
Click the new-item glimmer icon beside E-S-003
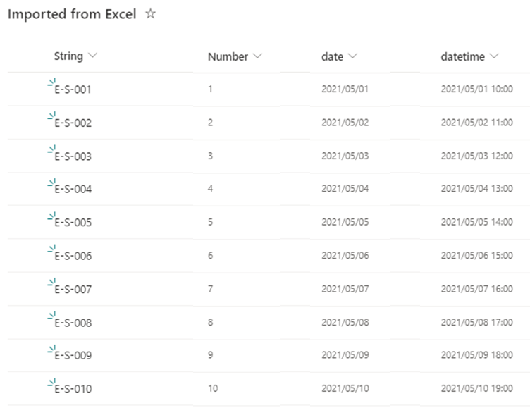51,149
